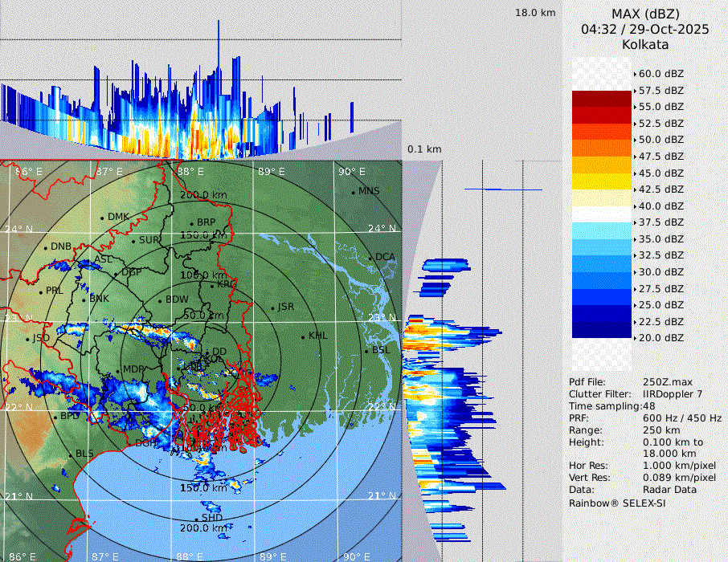Click the MNS station marker dot

[x=353, y=192]
